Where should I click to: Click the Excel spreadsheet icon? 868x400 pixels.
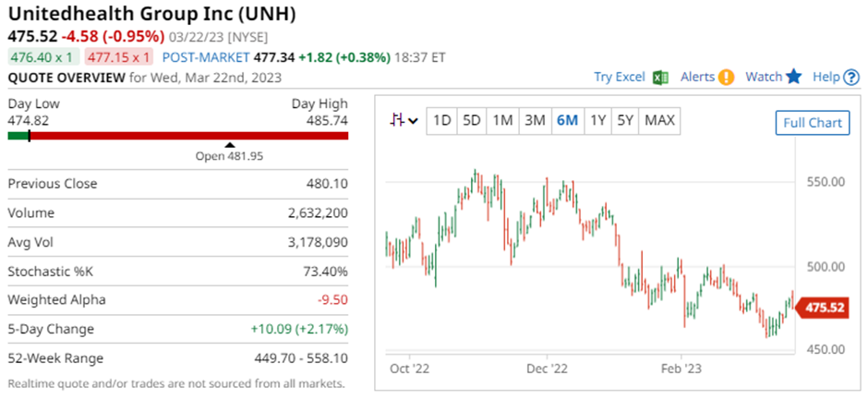(x=660, y=77)
